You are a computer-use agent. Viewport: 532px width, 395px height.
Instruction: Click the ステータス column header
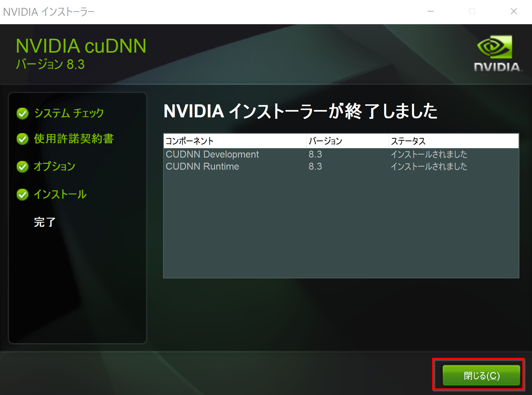pyautogui.click(x=454, y=141)
